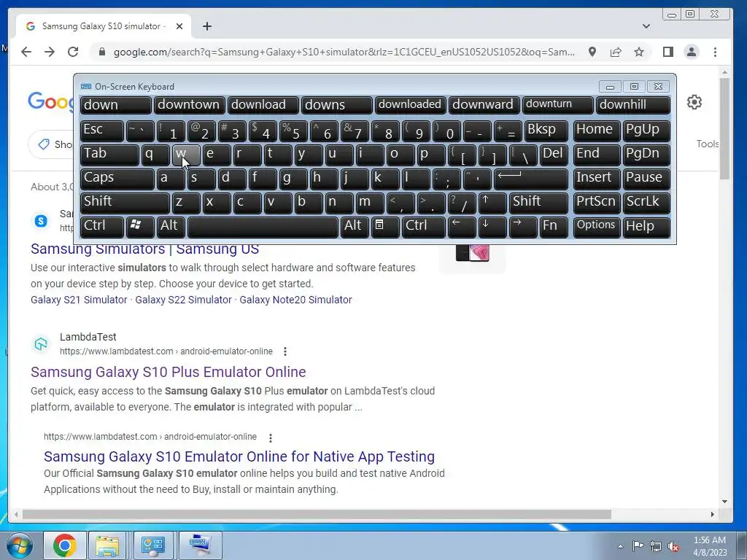747x560 pixels.
Task: Open Samsung Galaxy S10 Plus Emulator Online link
Action: [x=169, y=372]
